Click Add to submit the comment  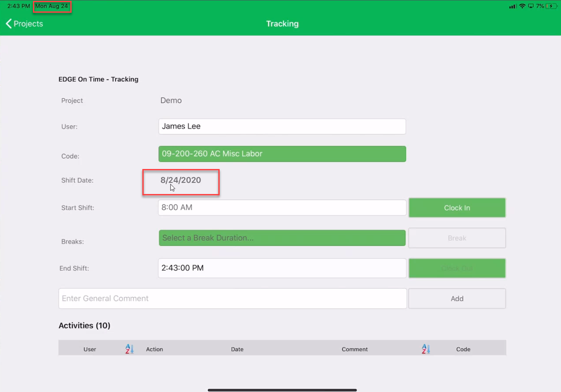click(x=457, y=298)
